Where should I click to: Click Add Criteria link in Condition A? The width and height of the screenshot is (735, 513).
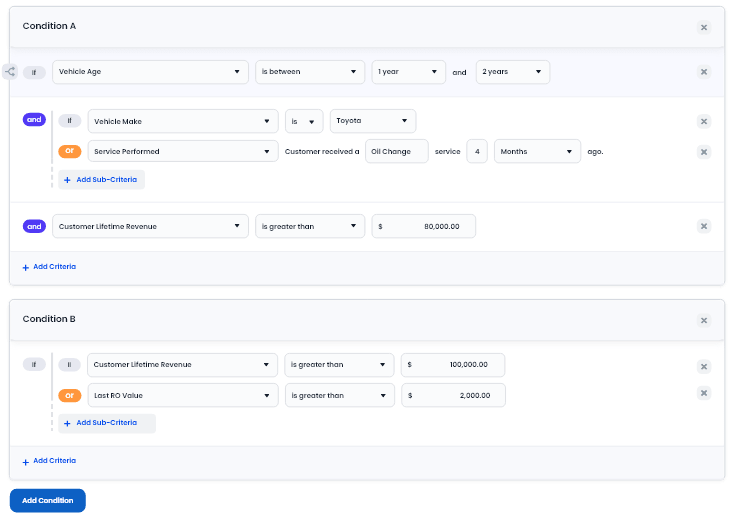click(54, 266)
